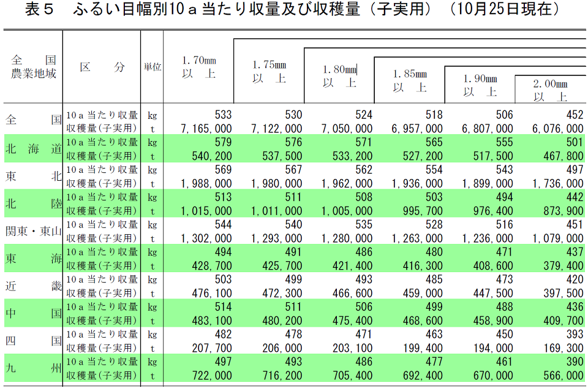
Task: Click the value 409,700
Action: (563, 321)
